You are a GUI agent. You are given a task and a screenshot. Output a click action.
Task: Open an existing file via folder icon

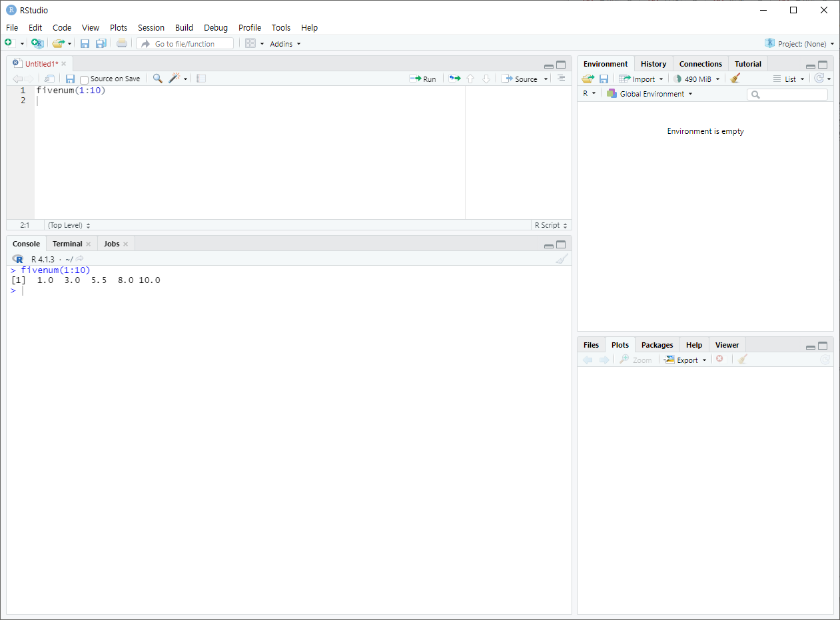point(58,43)
